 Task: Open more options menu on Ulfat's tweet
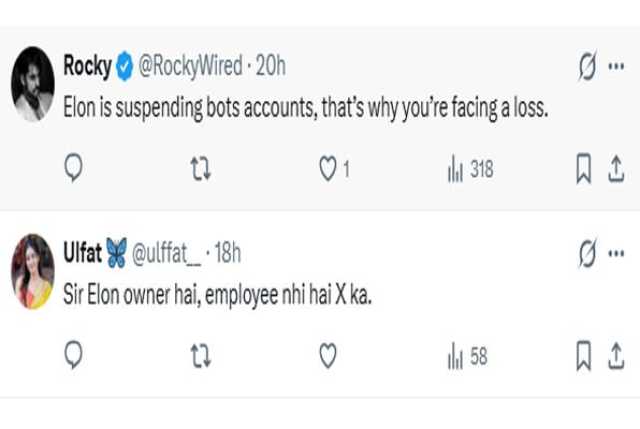(x=616, y=254)
